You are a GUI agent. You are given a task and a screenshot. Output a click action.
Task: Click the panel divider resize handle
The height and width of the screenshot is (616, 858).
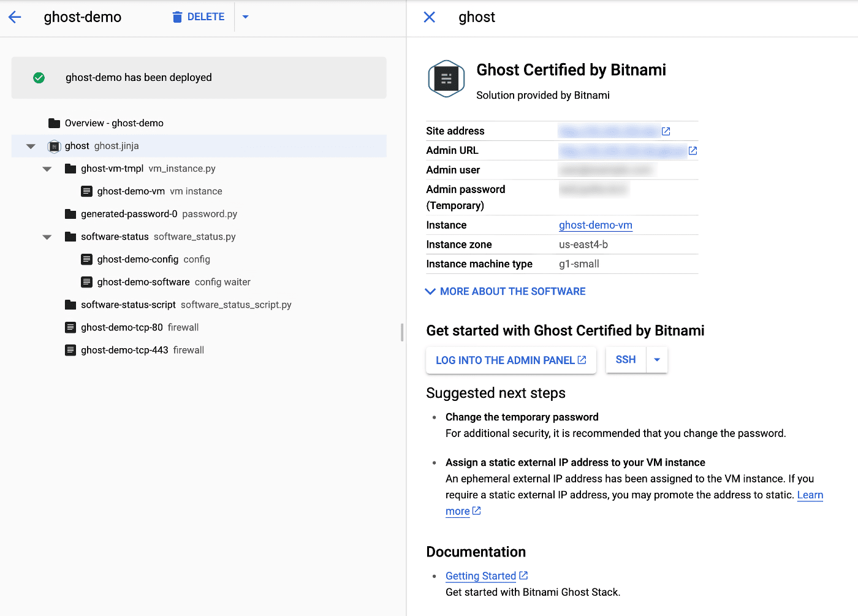click(x=402, y=332)
